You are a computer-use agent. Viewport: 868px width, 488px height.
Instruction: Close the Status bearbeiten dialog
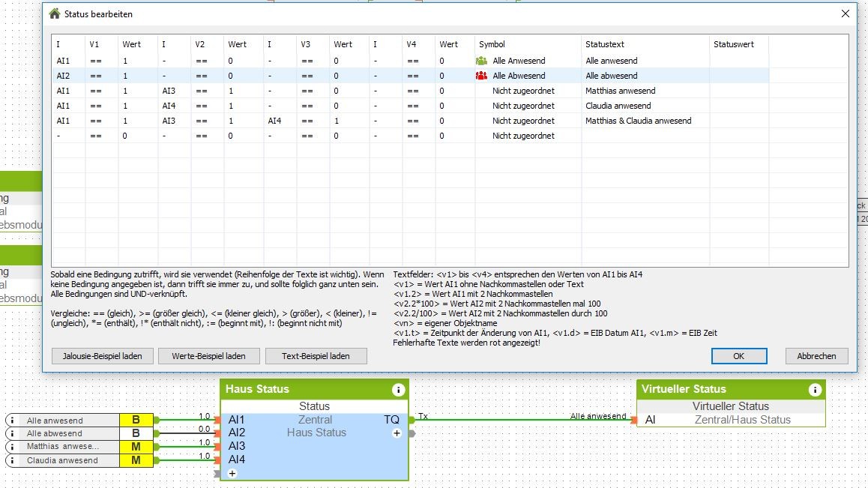click(x=846, y=13)
